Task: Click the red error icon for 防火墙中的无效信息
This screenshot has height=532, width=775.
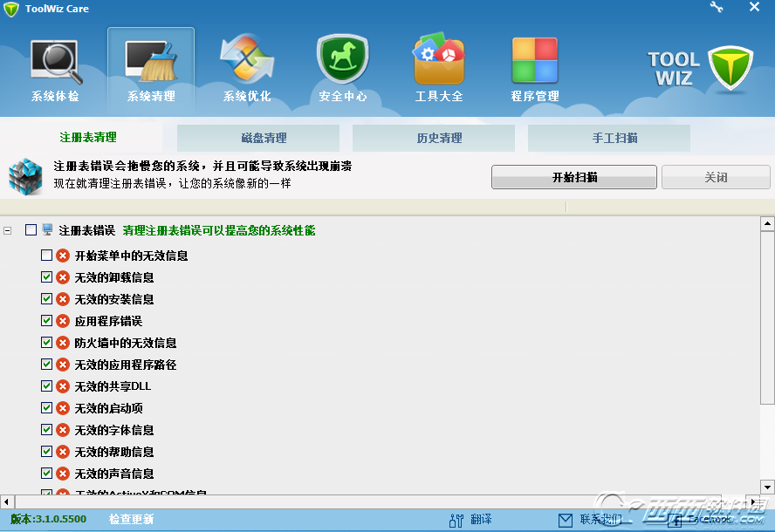Action: [x=63, y=343]
